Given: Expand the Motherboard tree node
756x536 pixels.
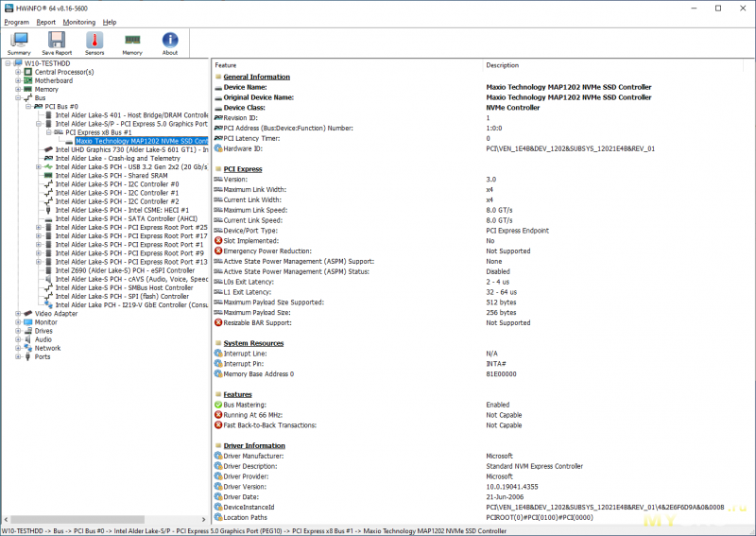Looking at the screenshot, I should [x=18, y=80].
